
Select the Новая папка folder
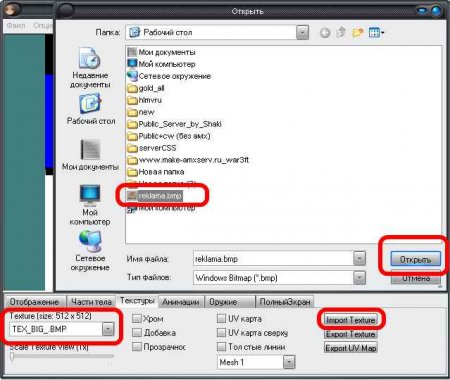pyautogui.click(x=156, y=172)
